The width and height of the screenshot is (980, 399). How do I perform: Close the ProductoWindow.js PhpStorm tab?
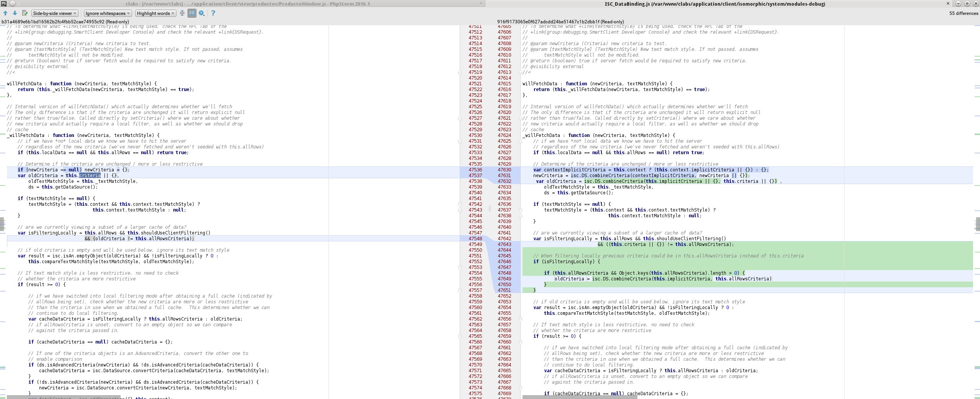[x=481, y=3]
